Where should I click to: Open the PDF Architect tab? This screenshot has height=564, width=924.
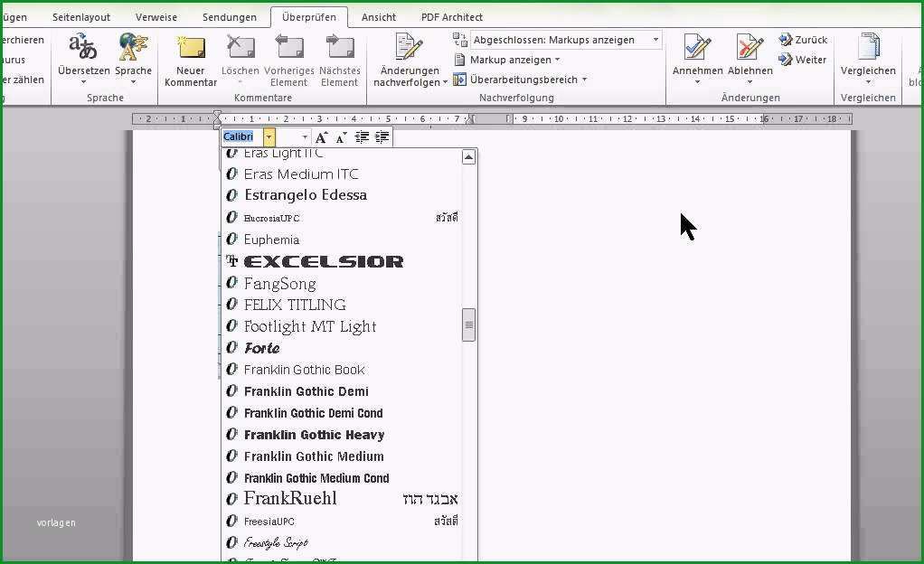coord(451,17)
